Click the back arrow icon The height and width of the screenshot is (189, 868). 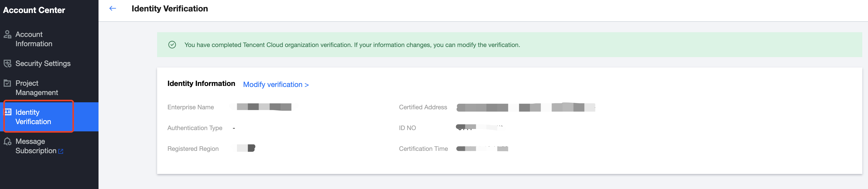[x=113, y=8]
